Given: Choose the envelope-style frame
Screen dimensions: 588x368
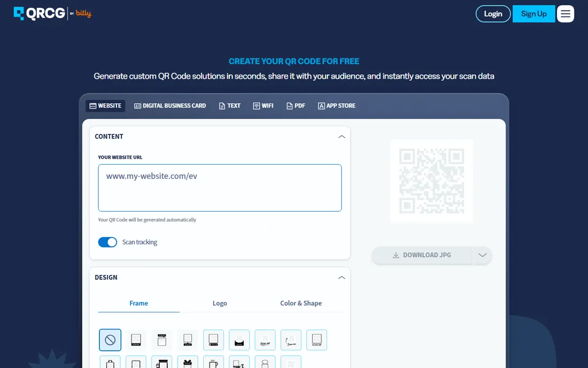Looking at the screenshot, I should point(239,340).
